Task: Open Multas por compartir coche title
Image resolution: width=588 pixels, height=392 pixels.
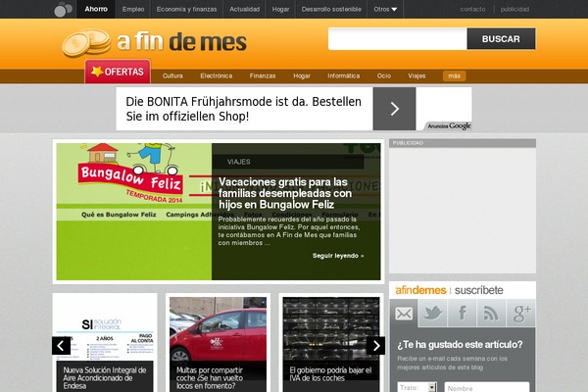Action: 210,378
